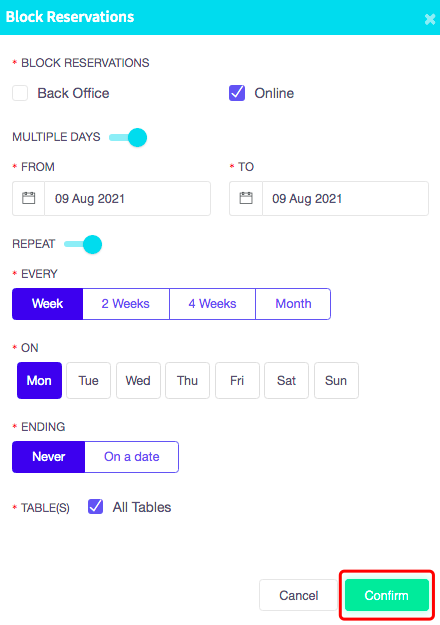
Task: Click the green Confirm button
Action: 387,595
